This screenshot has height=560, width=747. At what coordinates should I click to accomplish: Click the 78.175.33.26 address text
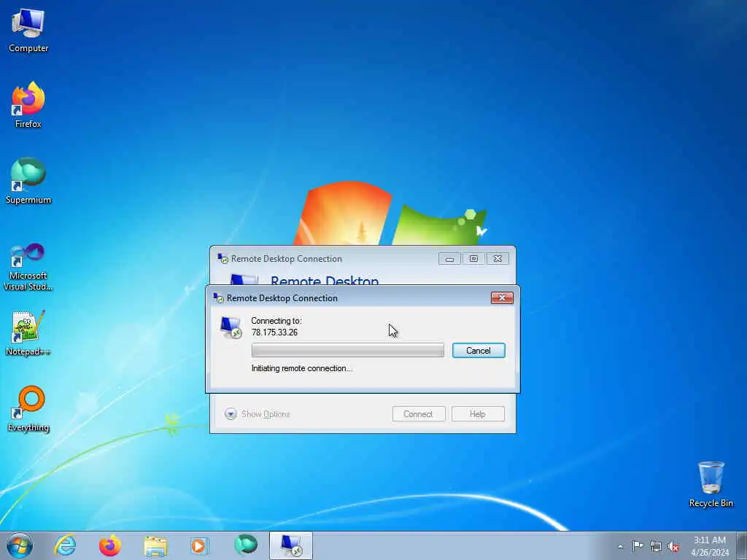274,332
